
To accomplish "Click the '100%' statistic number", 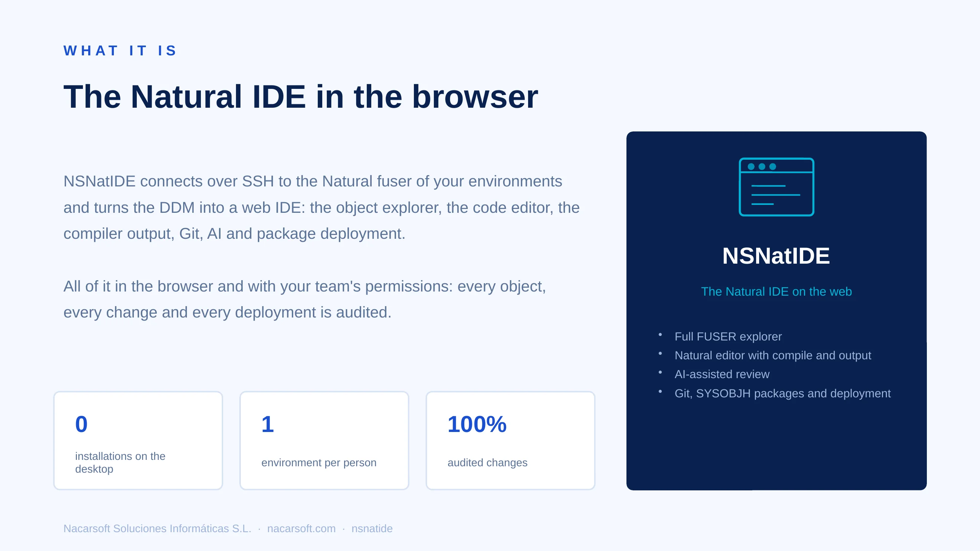I will click(x=477, y=424).
